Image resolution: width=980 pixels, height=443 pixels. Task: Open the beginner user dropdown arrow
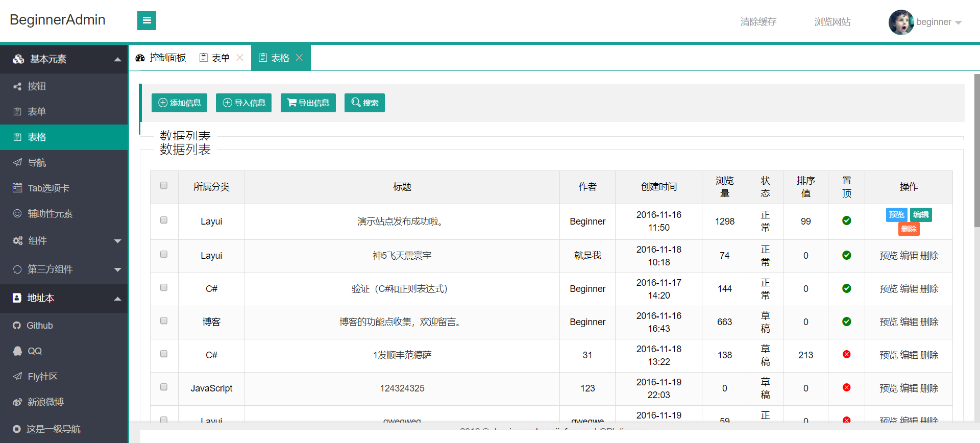[958, 22]
